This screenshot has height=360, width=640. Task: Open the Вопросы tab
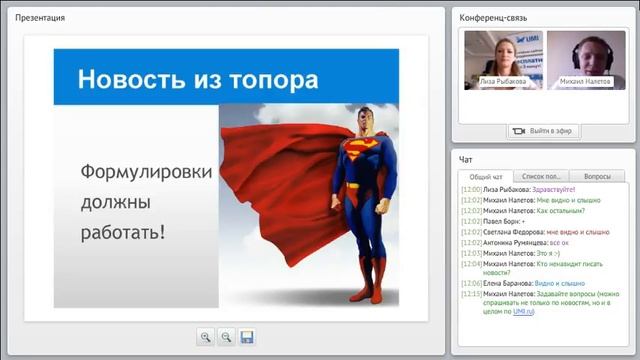[597, 176]
